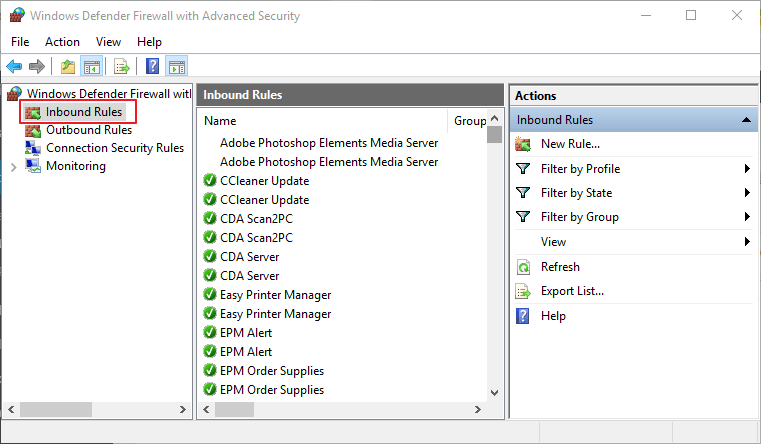The width and height of the screenshot is (761, 444).
Task: Collapse the Inbound Rules actions section arrow
Action: coord(746,120)
